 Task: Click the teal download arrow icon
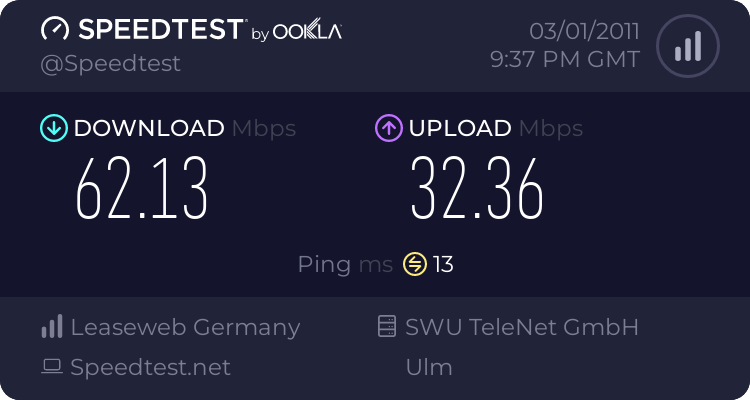click(53, 128)
